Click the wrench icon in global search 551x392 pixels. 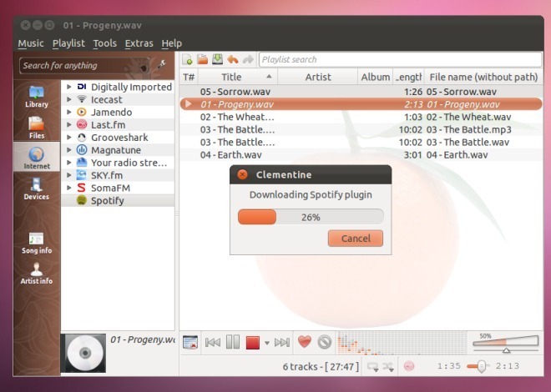coord(161,64)
